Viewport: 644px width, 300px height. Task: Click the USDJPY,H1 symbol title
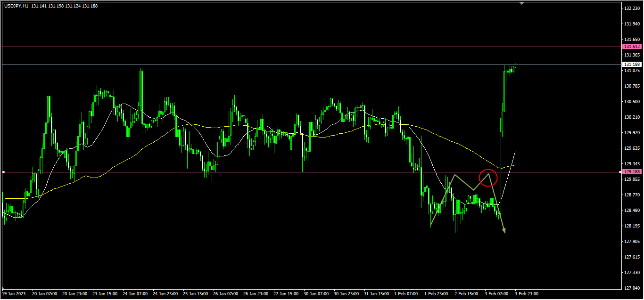coord(16,6)
